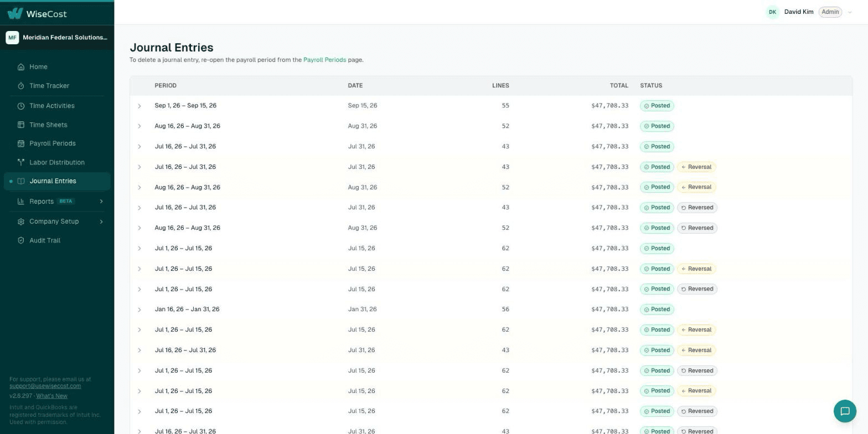868x434 pixels.
Task: Click the support@usewisecost.com email link
Action: click(45, 386)
